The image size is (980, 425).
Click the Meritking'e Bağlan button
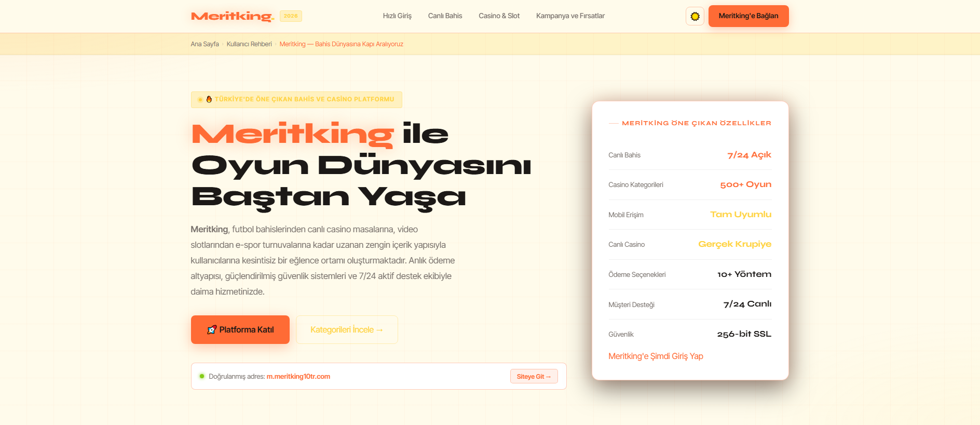click(748, 16)
